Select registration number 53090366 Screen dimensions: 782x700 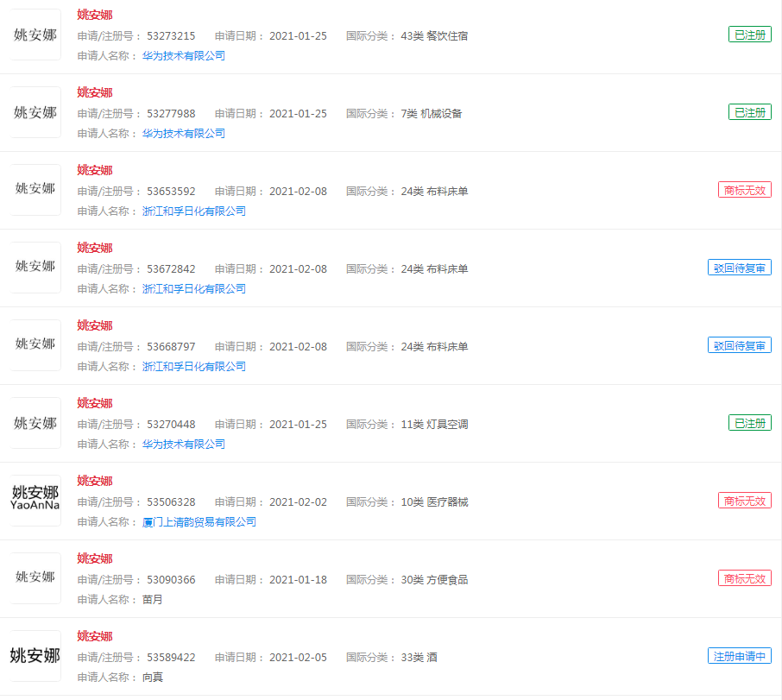(x=171, y=580)
